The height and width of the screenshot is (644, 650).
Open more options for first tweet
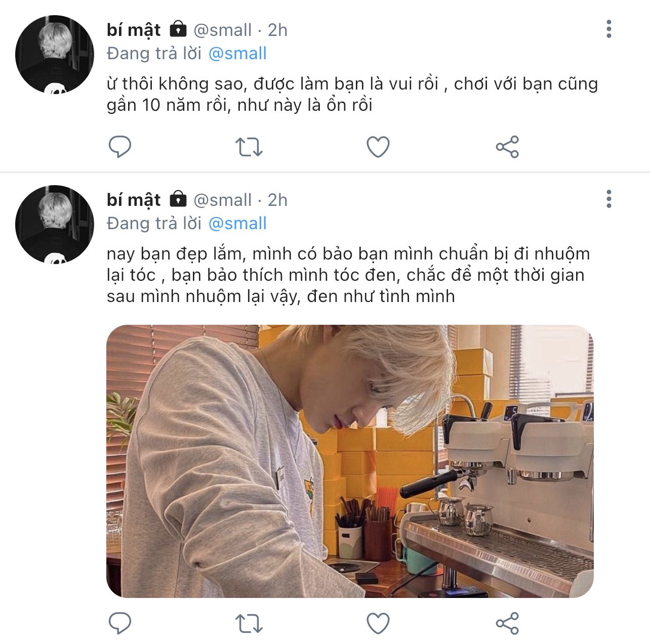(x=609, y=29)
